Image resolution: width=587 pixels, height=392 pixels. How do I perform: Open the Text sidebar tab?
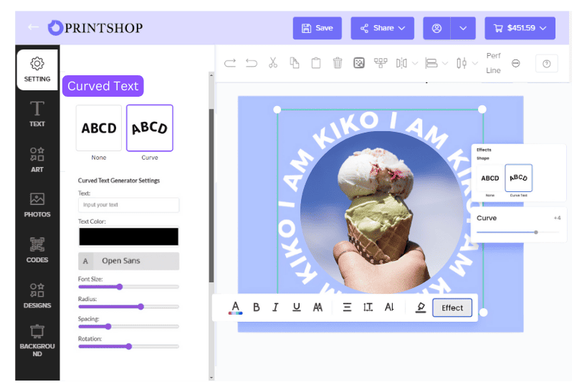37,114
